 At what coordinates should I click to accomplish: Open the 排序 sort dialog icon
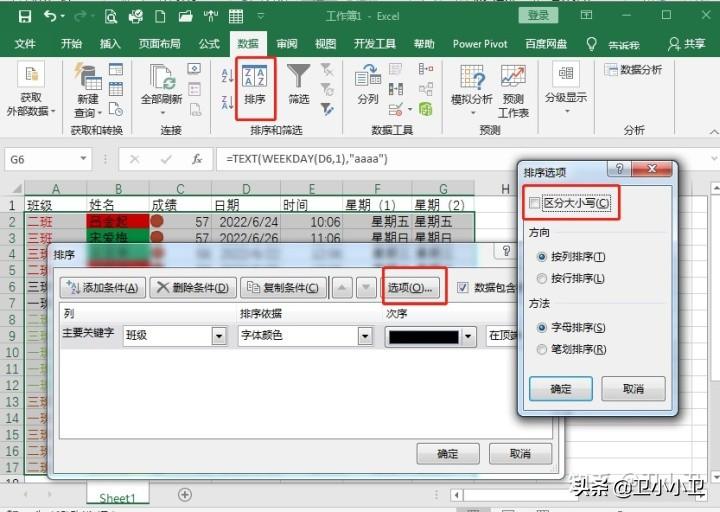tap(255, 87)
